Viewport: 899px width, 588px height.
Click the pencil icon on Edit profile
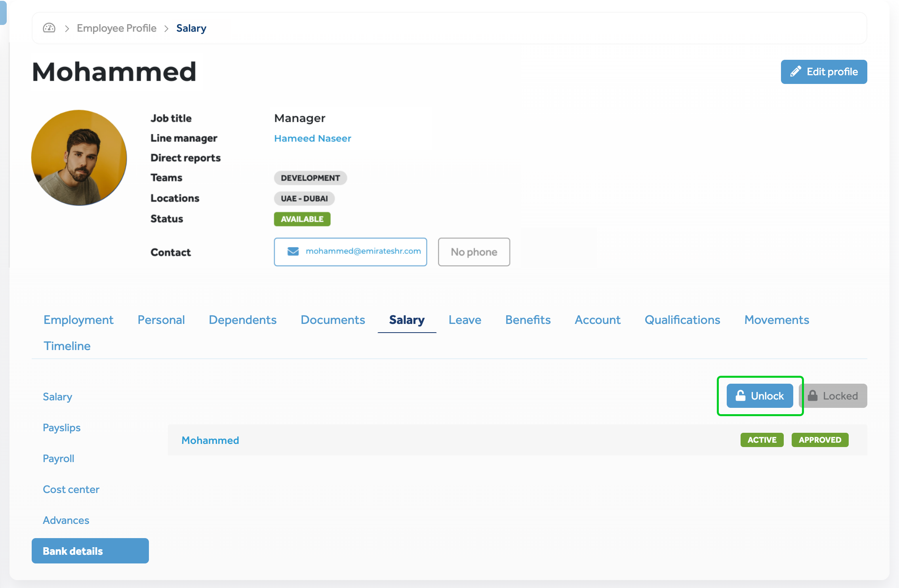(796, 72)
